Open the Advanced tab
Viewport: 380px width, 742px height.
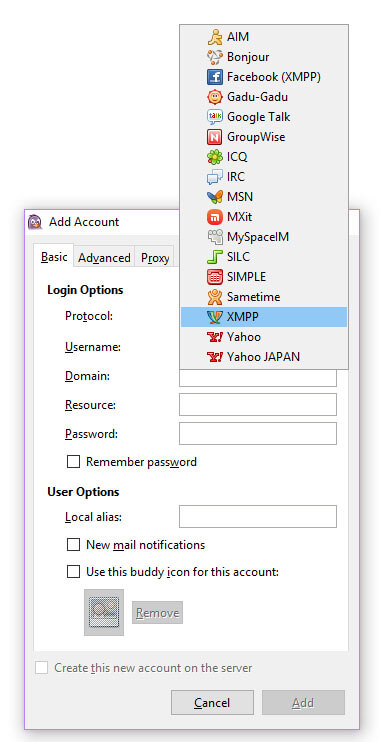point(104,258)
